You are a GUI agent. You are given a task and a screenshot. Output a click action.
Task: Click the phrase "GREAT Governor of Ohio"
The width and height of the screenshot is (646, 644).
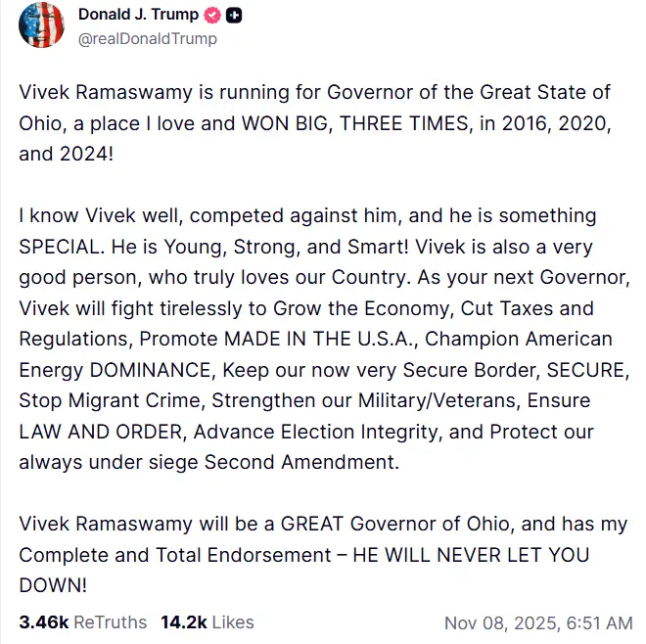click(x=378, y=524)
